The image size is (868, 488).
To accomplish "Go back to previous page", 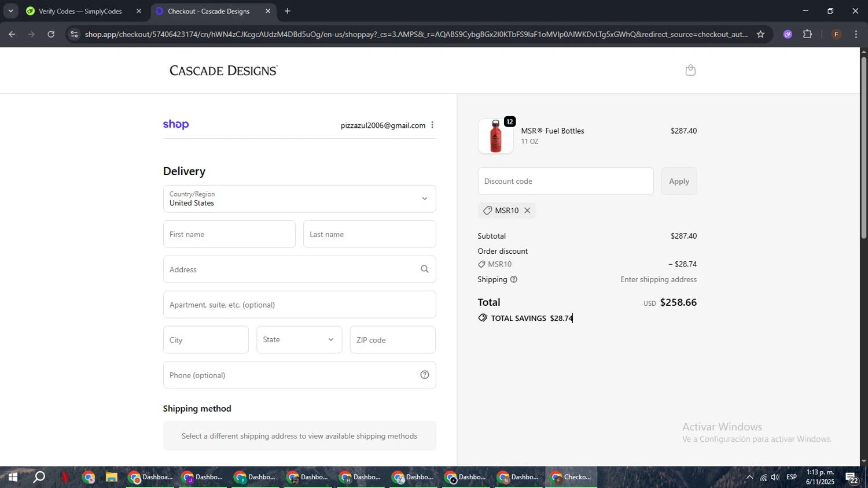I will (x=12, y=34).
